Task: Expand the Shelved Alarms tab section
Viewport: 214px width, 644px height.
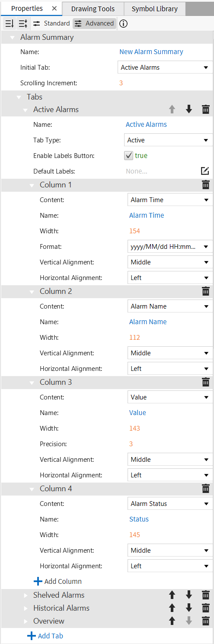Action: (x=26, y=595)
